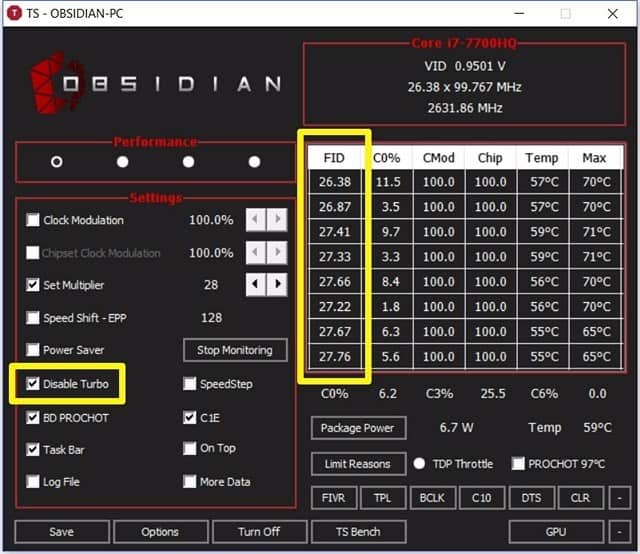Open the Limit Reasons window

click(358, 464)
